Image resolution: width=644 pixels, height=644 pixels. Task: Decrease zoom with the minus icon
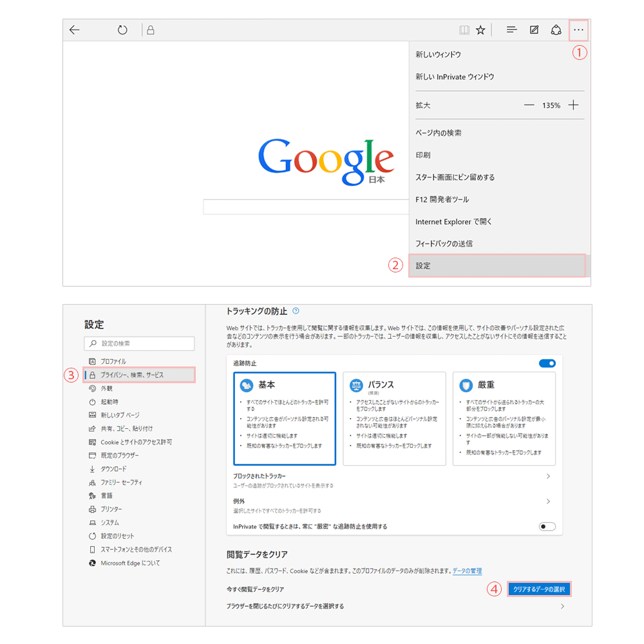pos(529,105)
